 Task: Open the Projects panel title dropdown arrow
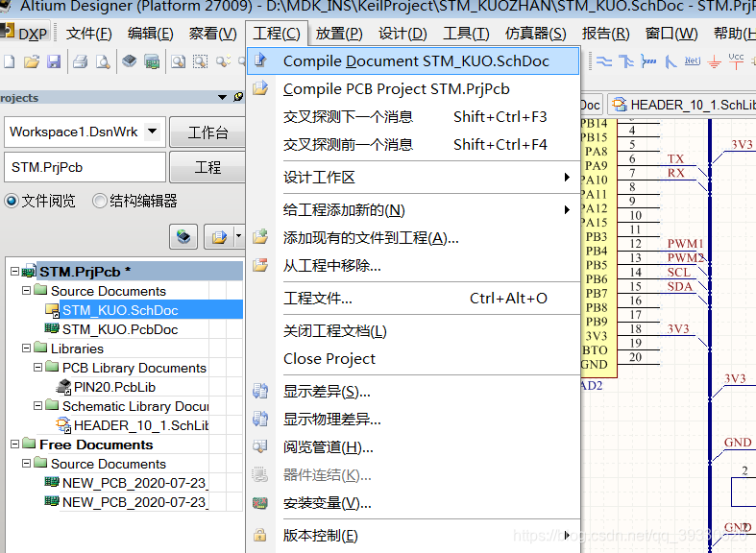[x=222, y=97]
